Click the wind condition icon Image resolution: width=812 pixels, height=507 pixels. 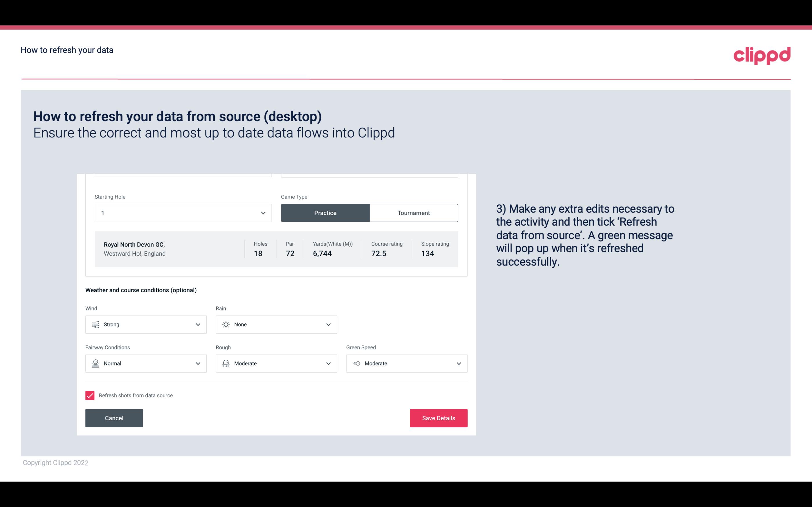(x=95, y=324)
